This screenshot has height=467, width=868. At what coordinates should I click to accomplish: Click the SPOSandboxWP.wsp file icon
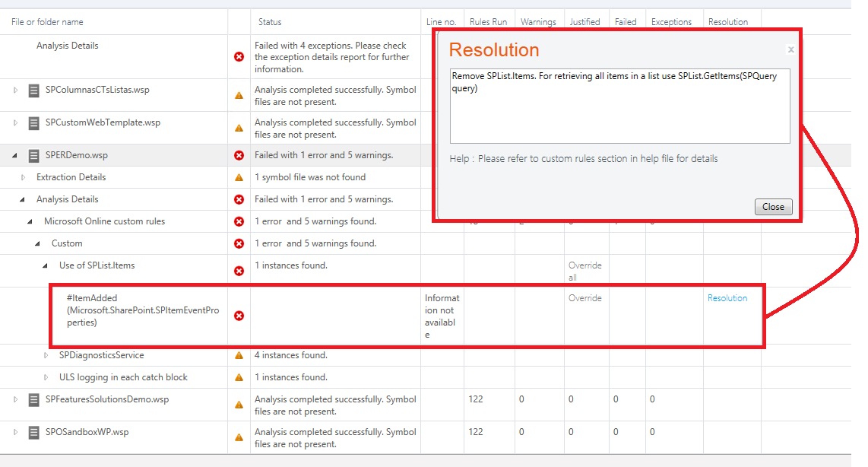33,433
